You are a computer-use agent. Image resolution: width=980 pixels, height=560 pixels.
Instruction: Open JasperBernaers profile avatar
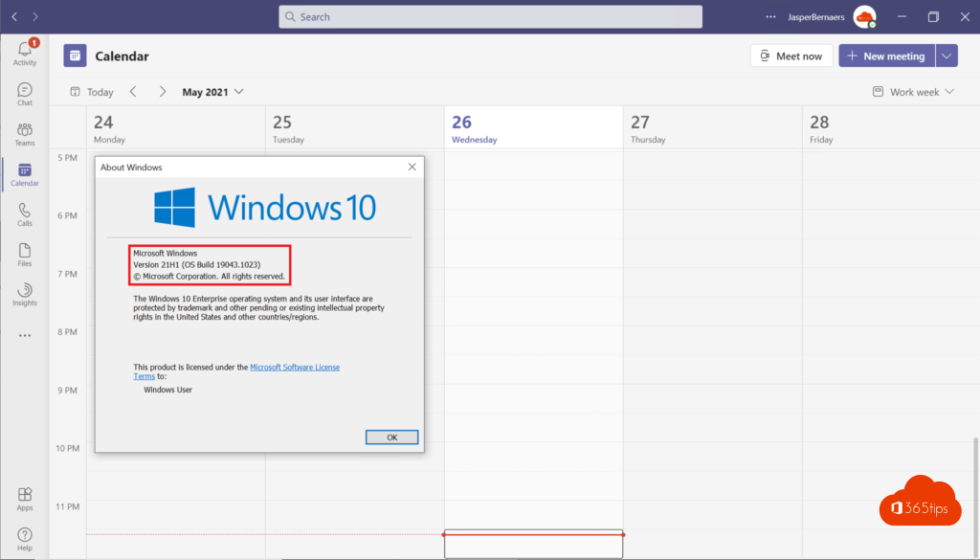coord(865,17)
